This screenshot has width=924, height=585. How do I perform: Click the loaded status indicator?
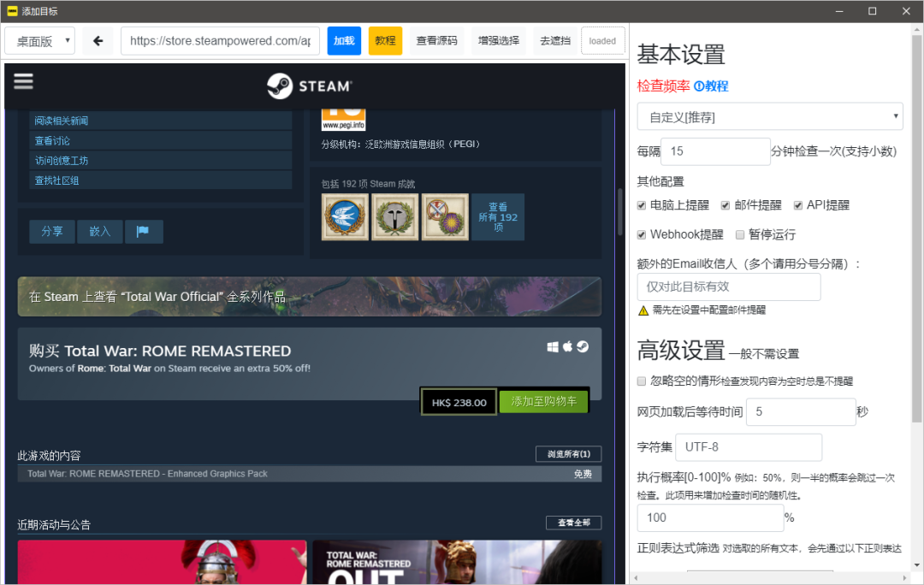602,41
